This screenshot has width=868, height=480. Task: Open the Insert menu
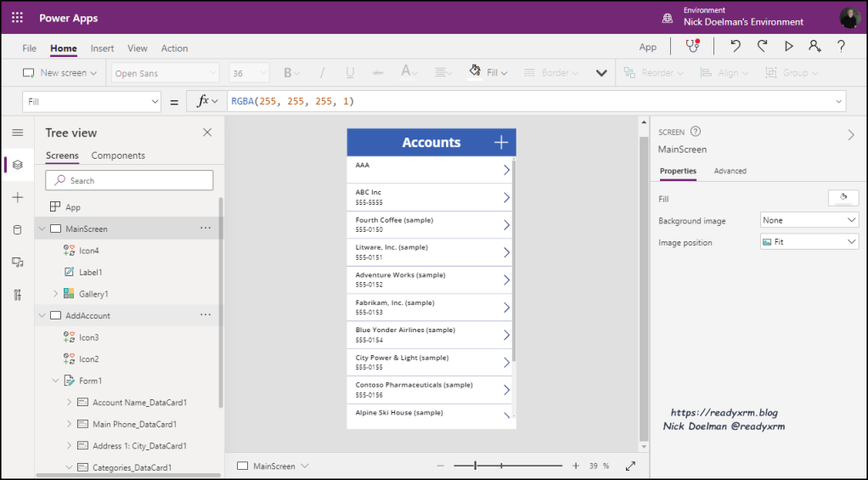tap(102, 48)
